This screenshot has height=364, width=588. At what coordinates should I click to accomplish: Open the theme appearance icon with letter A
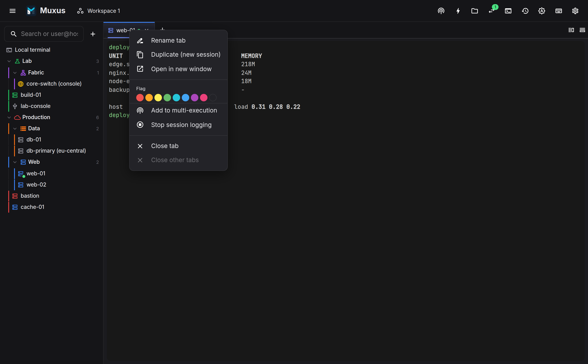pos(542,11)
